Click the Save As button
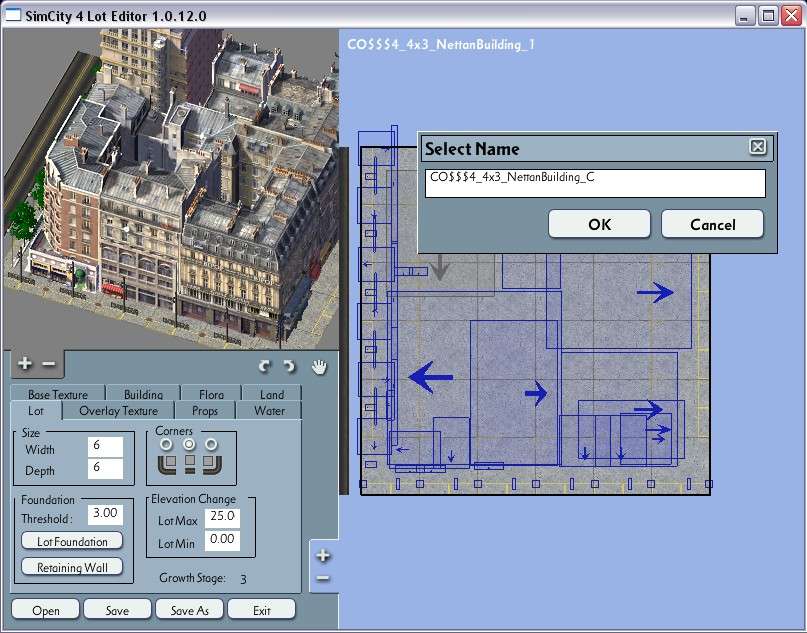This screenshot has width=807, height=633. pyautogui.click(x=189, y=610)
